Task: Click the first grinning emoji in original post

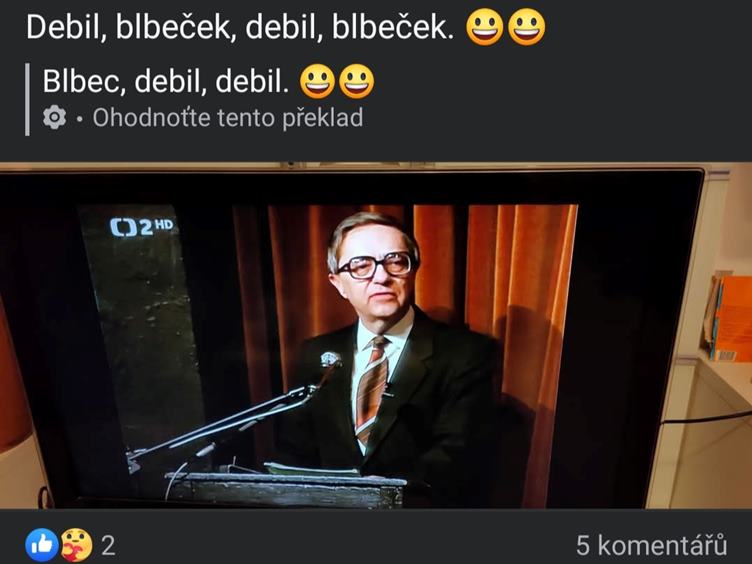Action: 485,27
